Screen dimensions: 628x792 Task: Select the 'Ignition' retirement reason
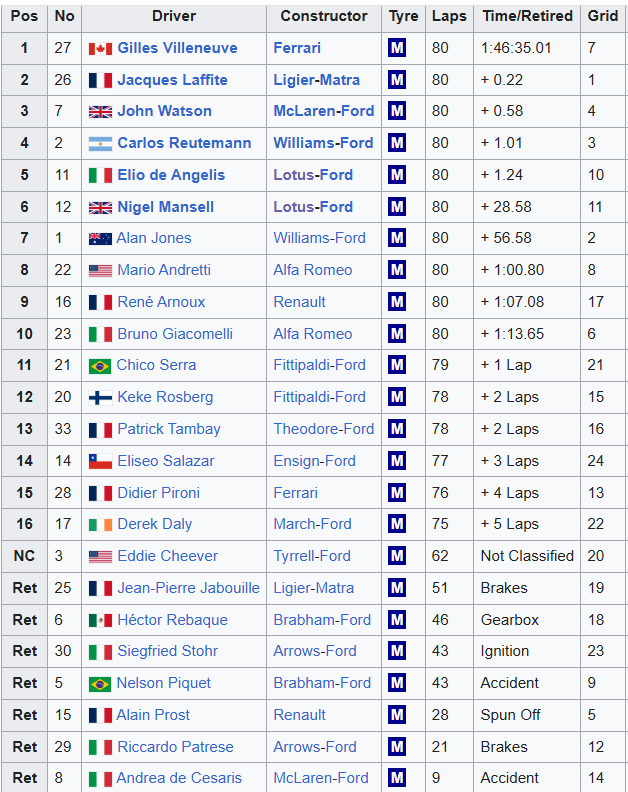click(x=505, y=651)
